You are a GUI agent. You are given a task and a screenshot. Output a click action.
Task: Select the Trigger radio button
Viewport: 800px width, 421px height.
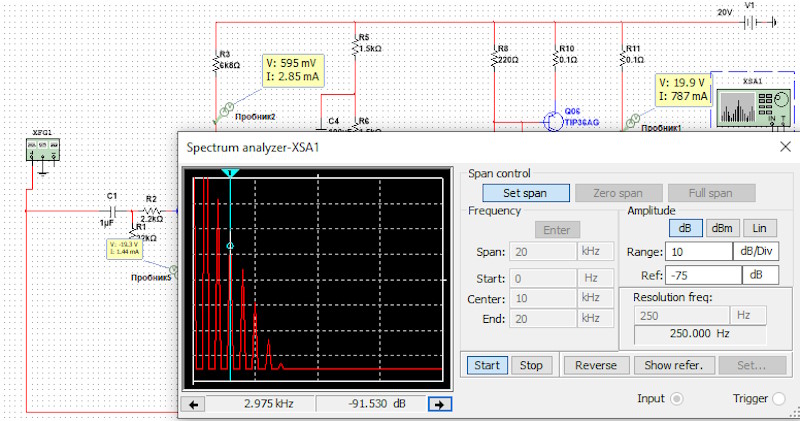(x=779, y=399)
